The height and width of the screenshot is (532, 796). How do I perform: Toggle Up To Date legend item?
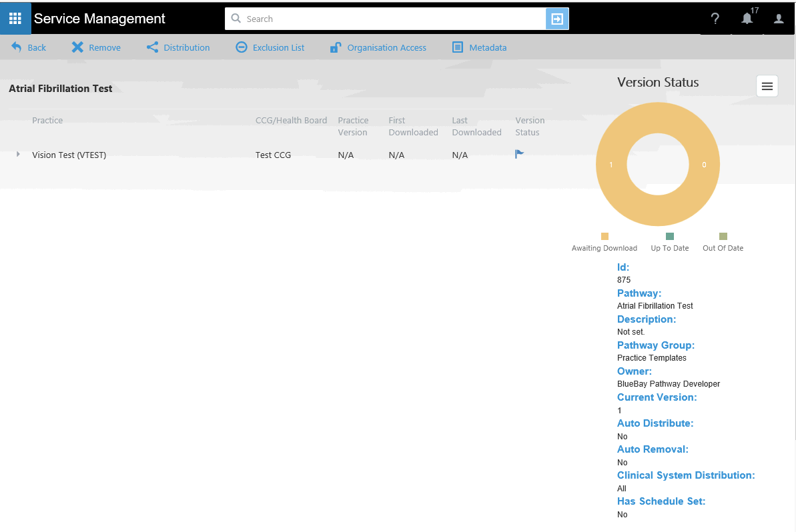click(670, 243)
